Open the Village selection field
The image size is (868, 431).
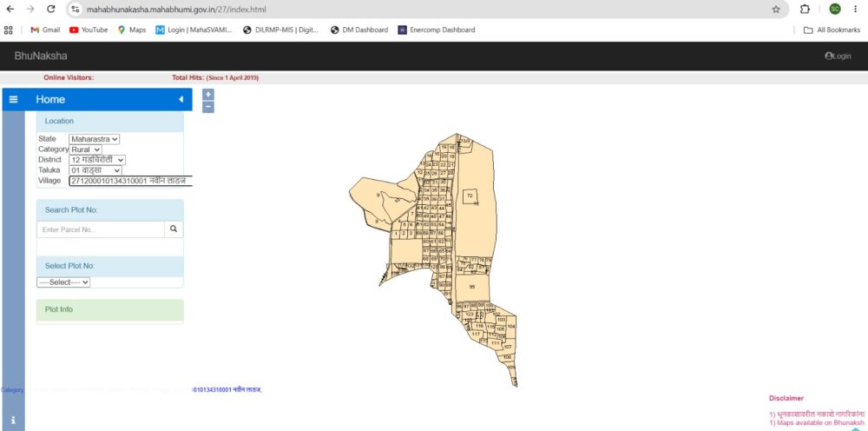coord(131,181)
